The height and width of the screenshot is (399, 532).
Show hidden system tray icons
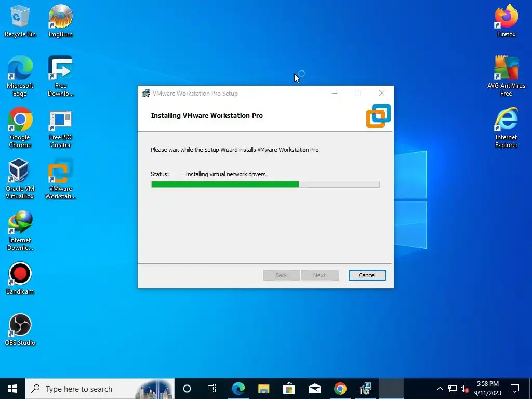pos(440,389)
